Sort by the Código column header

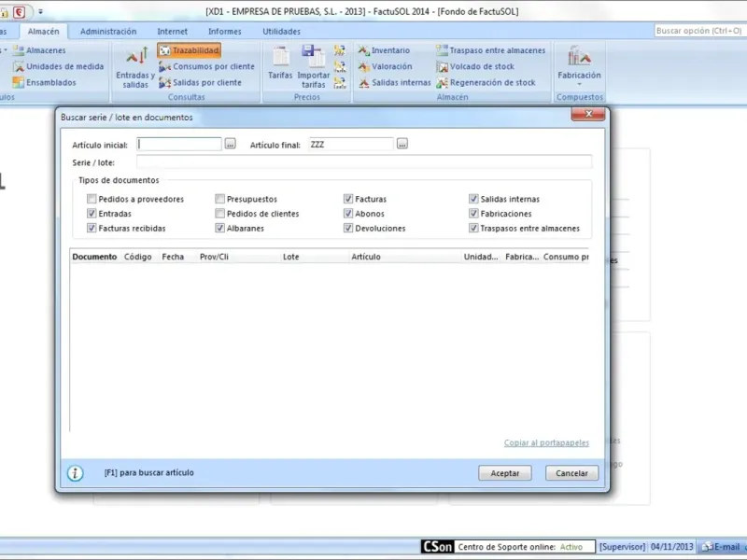click(x=137, y=257)
